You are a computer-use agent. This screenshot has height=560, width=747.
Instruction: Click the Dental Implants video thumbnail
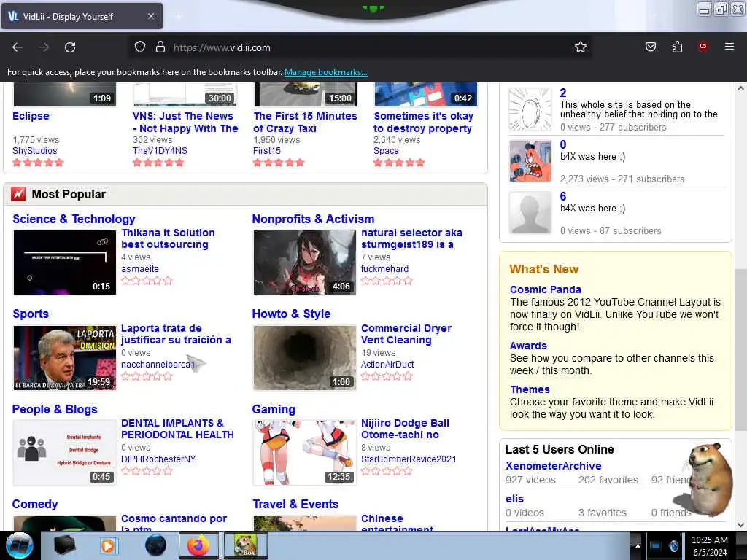[x=65, y=452]
